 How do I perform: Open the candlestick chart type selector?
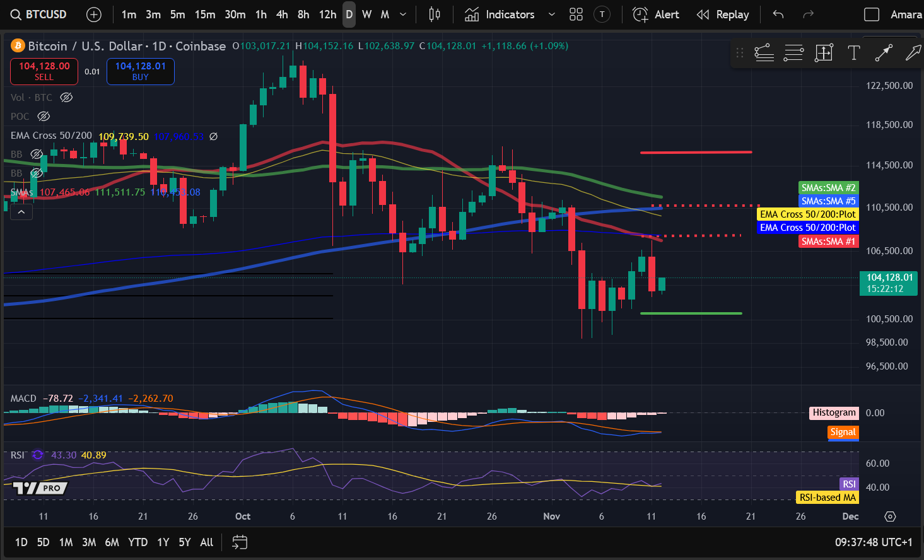tap(435, 15)
